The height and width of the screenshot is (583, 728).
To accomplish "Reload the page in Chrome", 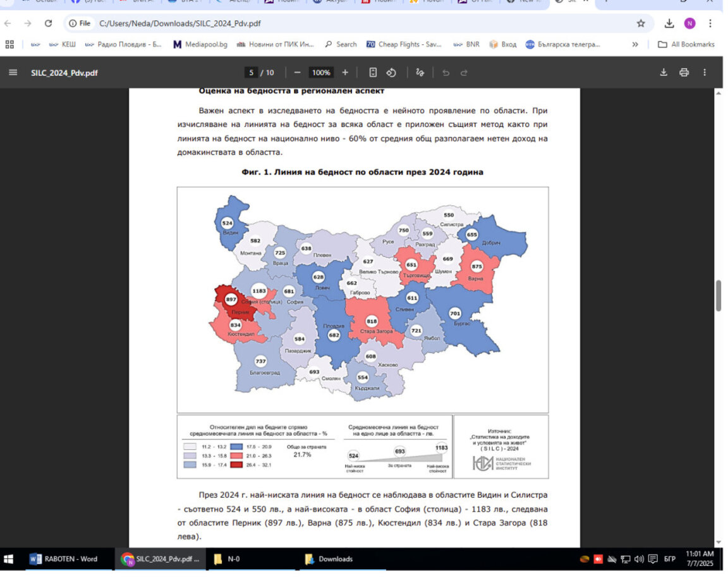I will coord(48,23).
